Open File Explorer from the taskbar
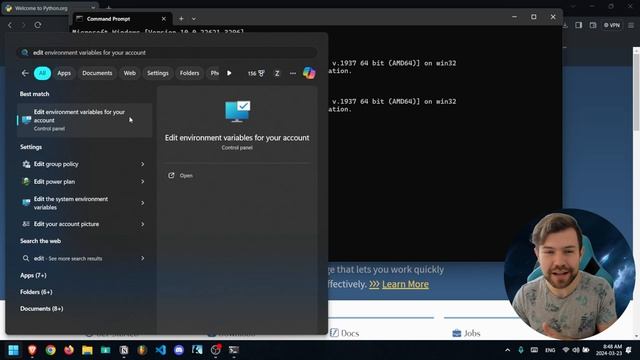The height and width of the screenshot is (360, 640). click(87, 350)
